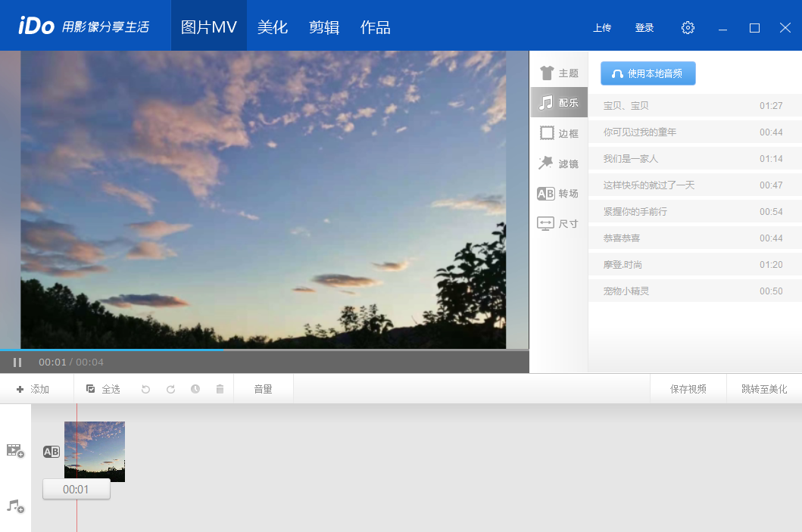Click the AB transition icon on timeline
The image size is (802, 532).
pos(51,452)
